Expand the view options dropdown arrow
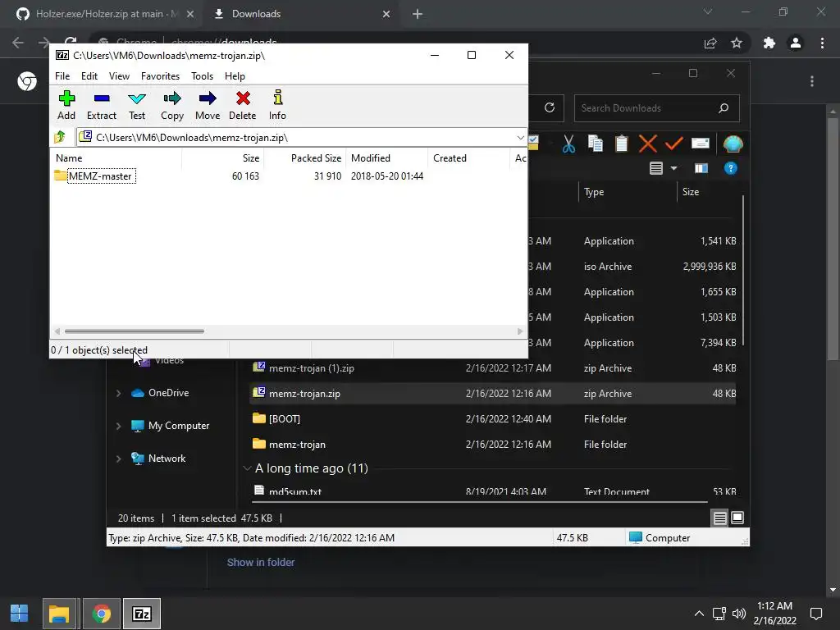 [674, 169]
